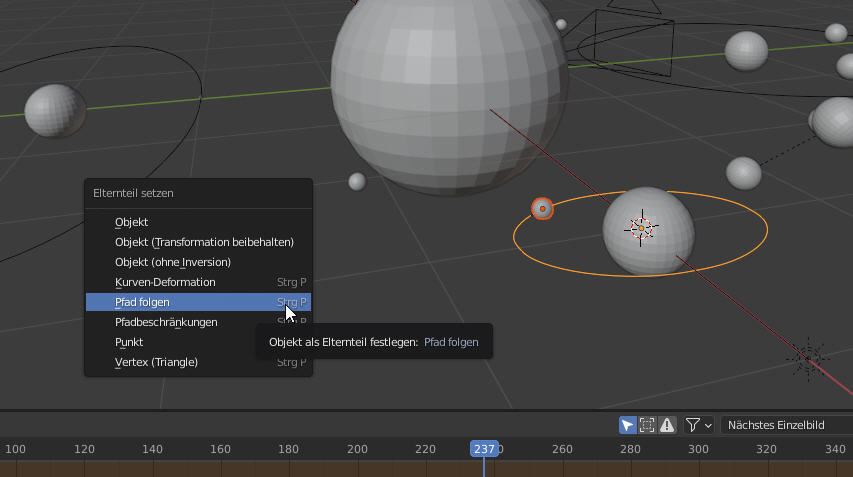This screenshot has width=853, height=477.
Task: Toggle the dashed-box selection icon in timeline header
Action: tap(647, 425)
